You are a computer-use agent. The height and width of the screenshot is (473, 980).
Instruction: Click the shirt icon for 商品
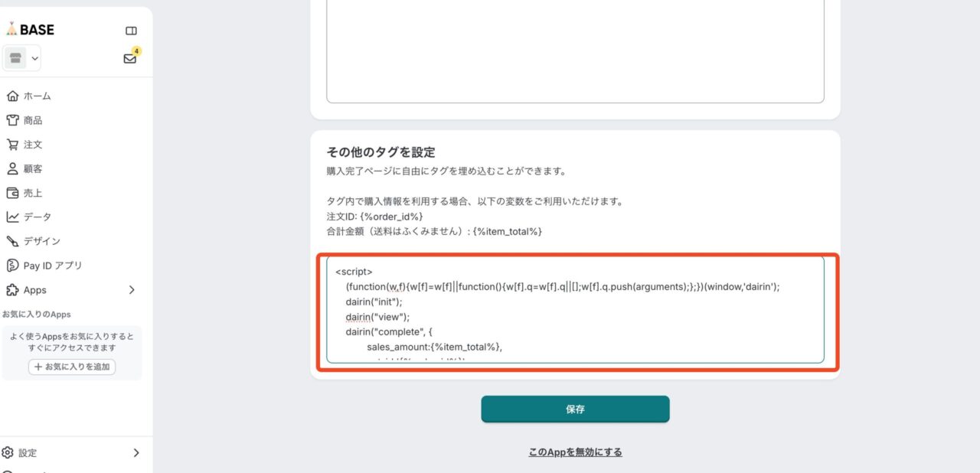[12, 120]
